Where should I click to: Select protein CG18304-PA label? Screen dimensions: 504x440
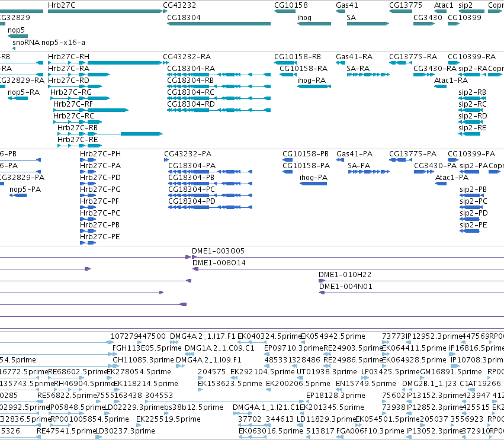tap(192, 166)
